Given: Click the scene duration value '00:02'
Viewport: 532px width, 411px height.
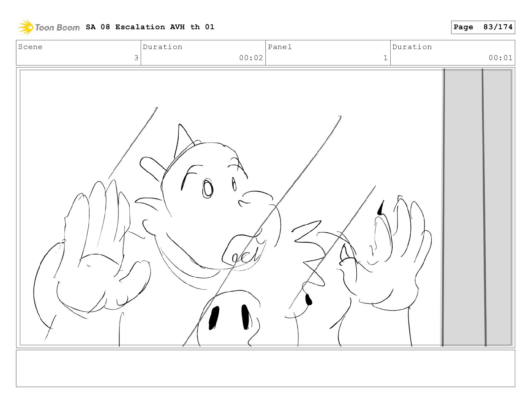Looking at the screenshot, I should (251, 58).
